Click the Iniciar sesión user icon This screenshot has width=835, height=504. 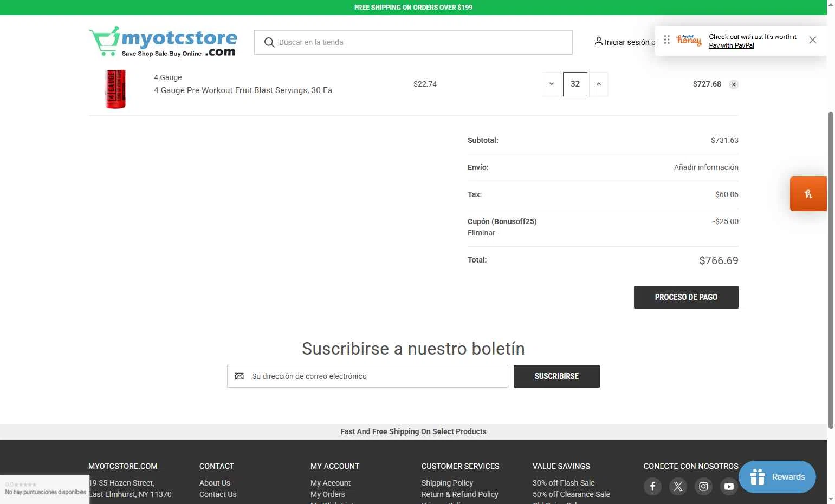click(x=598, y=41)
